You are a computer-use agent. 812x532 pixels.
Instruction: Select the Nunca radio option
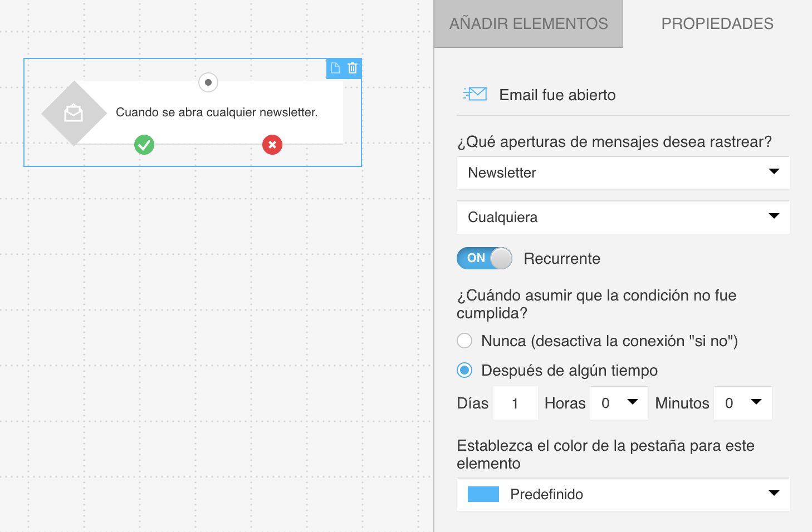tap(464, 341)
